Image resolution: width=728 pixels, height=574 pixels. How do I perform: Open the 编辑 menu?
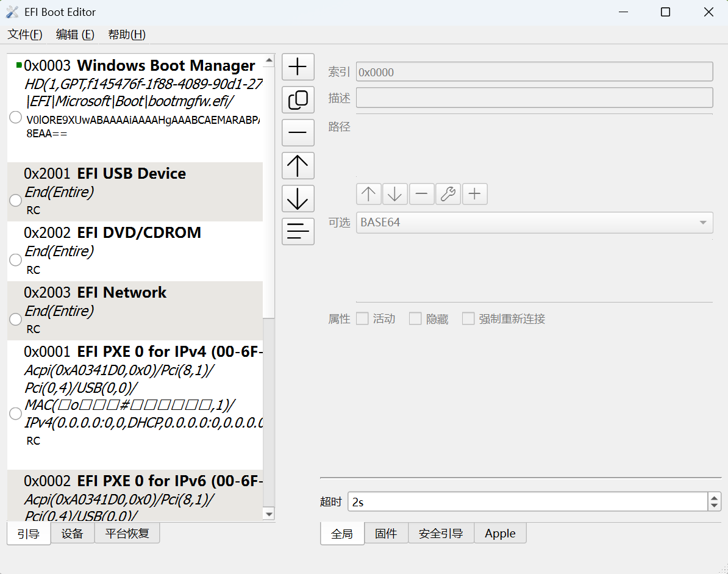point(74,35)
